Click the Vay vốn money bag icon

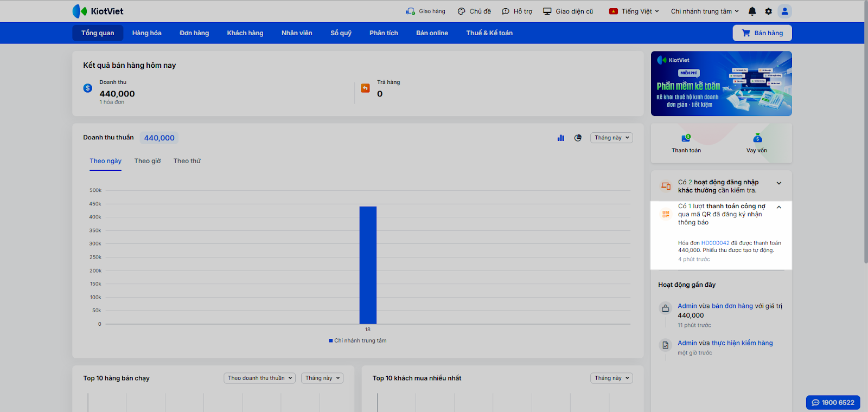757,138
